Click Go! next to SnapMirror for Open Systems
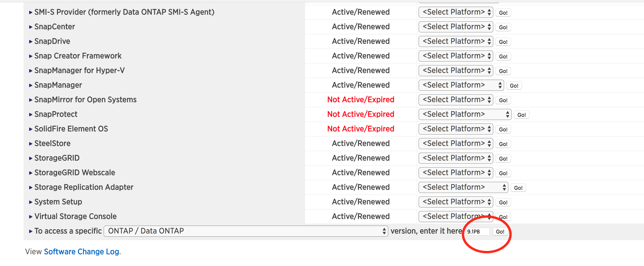Screen dimensions: 644x266 click(503, 100)
